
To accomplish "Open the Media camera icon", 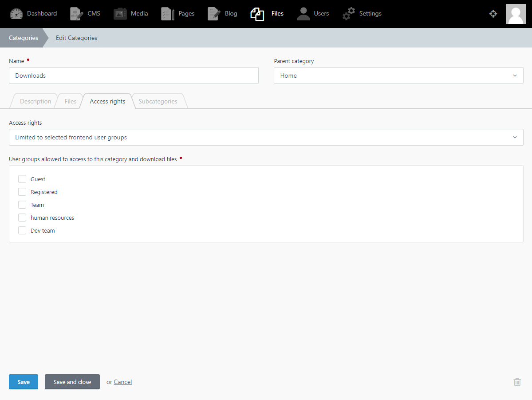I will point(120,14).
